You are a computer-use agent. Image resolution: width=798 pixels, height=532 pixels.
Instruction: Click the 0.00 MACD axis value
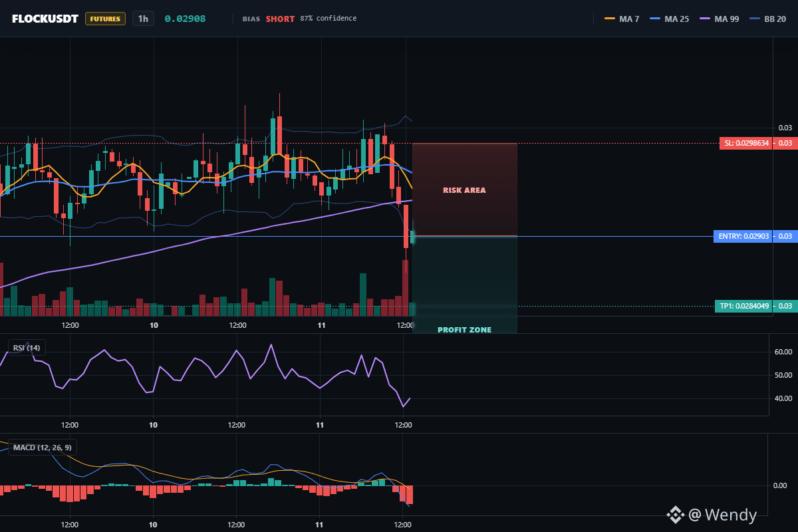(780, 485)
